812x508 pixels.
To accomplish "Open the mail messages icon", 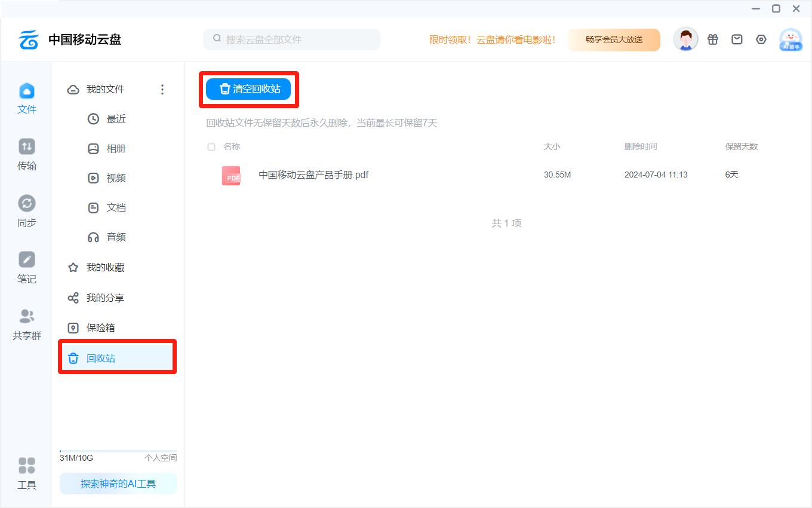I will [x=737, y=39].
